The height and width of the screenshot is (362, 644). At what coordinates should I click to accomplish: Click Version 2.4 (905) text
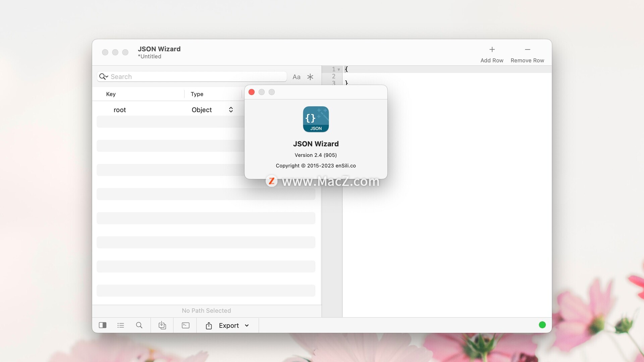click(316, 155)
